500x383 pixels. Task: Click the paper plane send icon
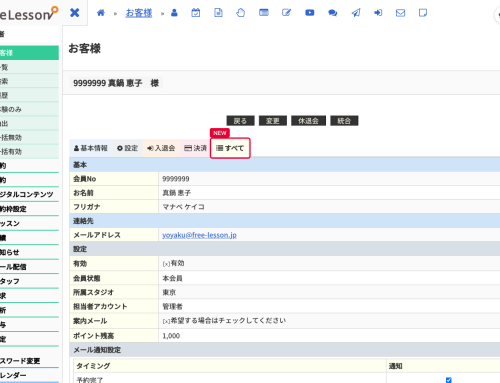[x=356, y=13]
